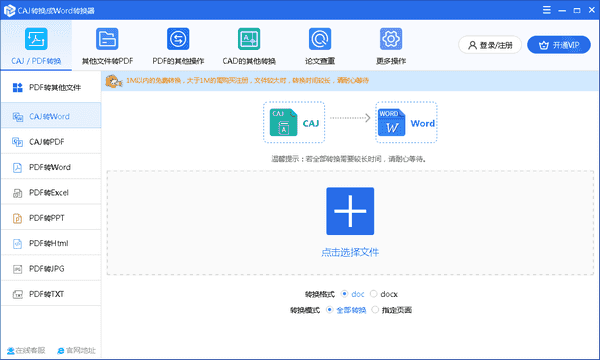Open the 在线客服 link
Viewport: 600px width, 360px height.
pos(26,350)
